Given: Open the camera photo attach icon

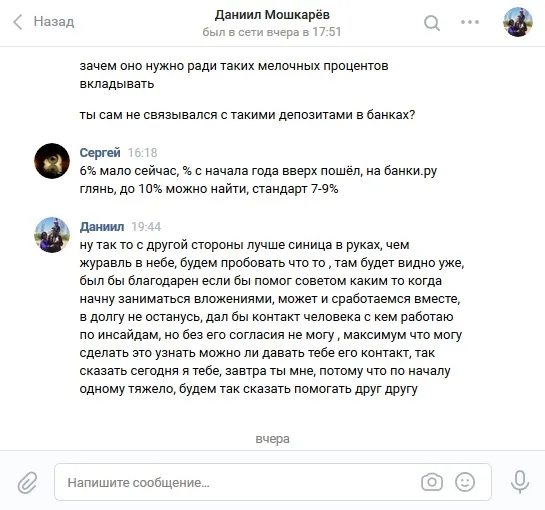Looking at the screenshot, I should 432,482.
